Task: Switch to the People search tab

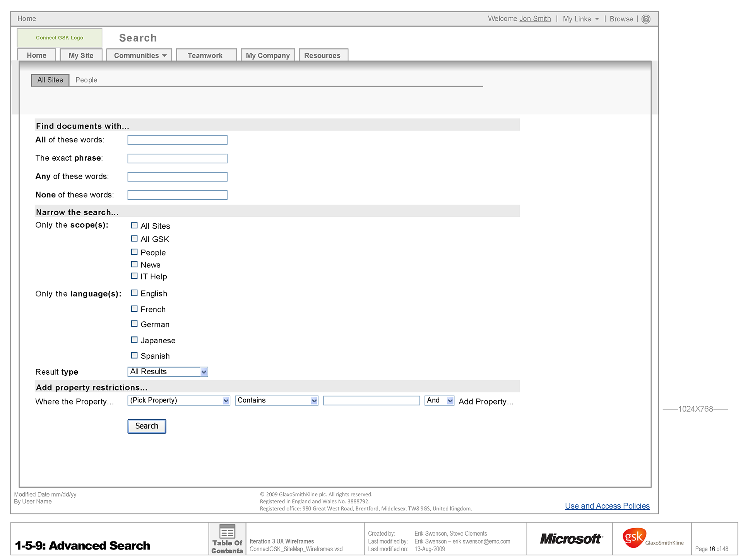Action: [86, 80]
